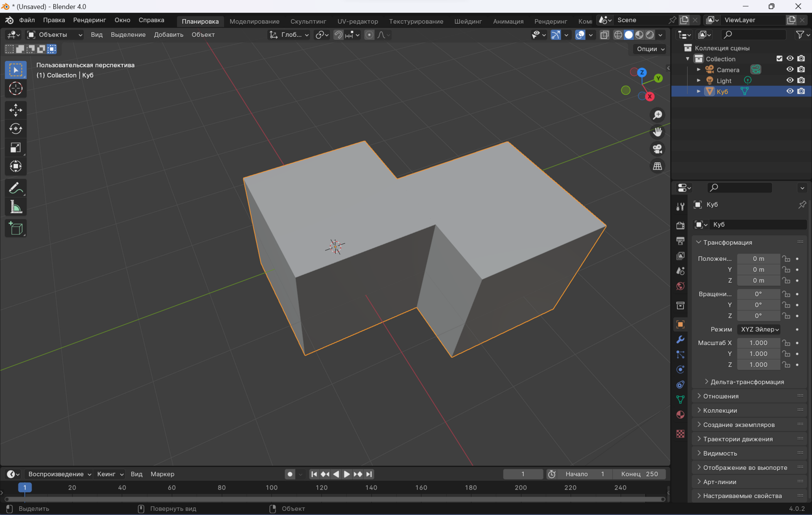Open the World properties tab

(x=680, y=286)
